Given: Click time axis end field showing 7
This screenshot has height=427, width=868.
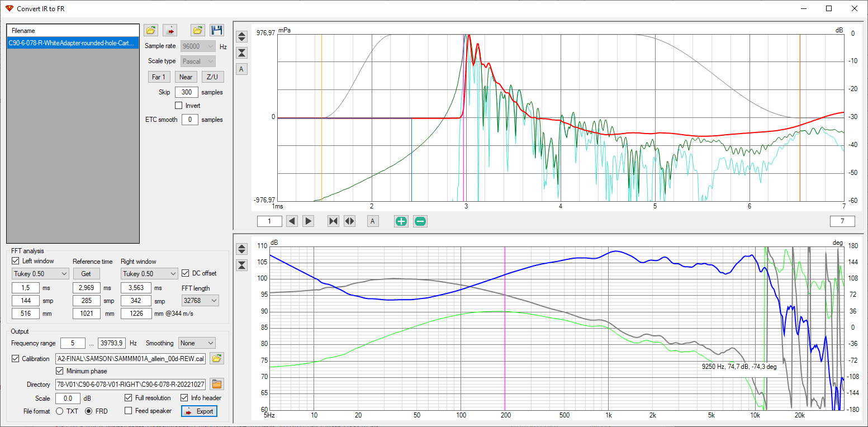Looking at the screenshot, I should click(842, 221).
